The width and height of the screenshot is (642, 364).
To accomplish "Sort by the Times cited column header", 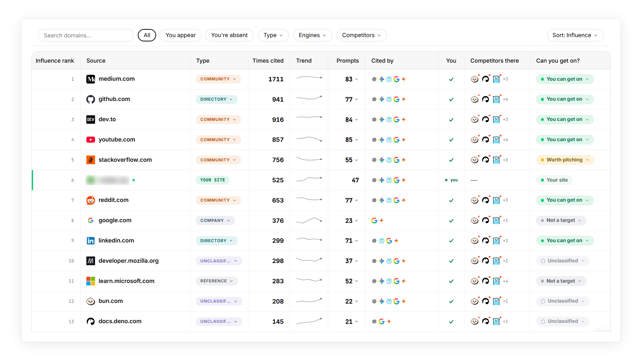I will [268, 61].
